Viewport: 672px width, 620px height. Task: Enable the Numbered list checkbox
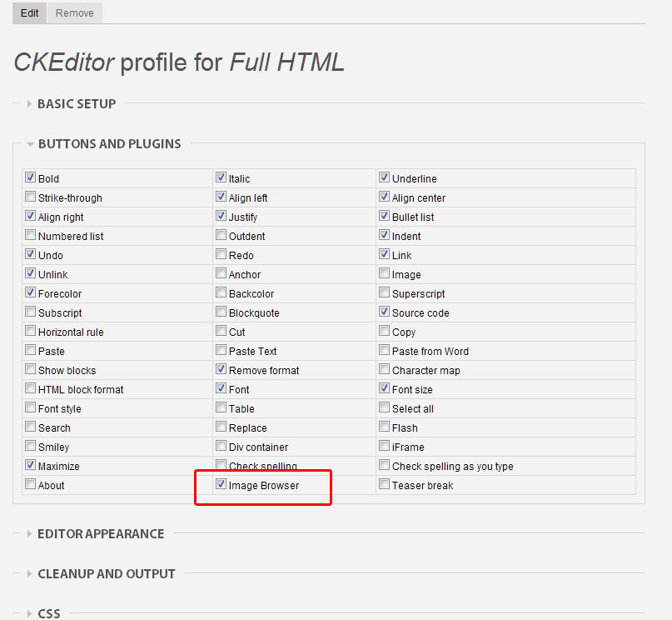pos(31,234)
